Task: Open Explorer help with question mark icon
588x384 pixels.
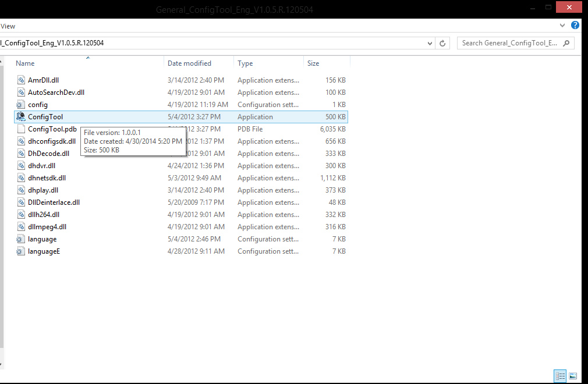Action: point(575,25)
